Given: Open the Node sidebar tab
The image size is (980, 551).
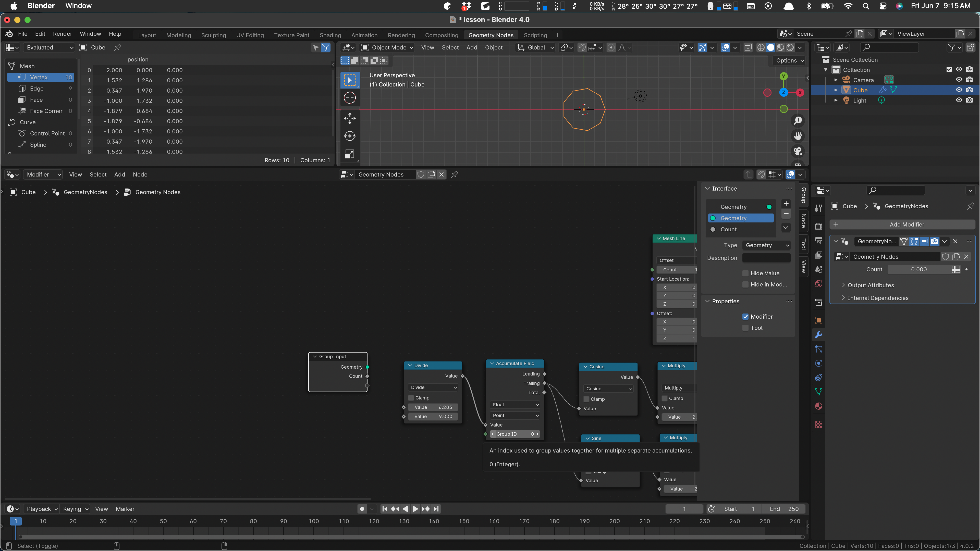Looking at the screenshot, I should coord(803,221).
